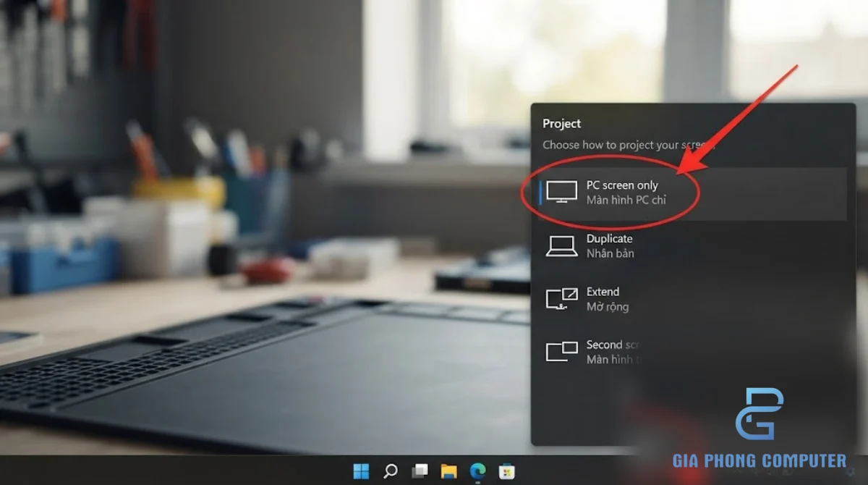Launch Microsoft Edge from the taskbar
Viewport: 868px width, 485px height.
point(478,471)
